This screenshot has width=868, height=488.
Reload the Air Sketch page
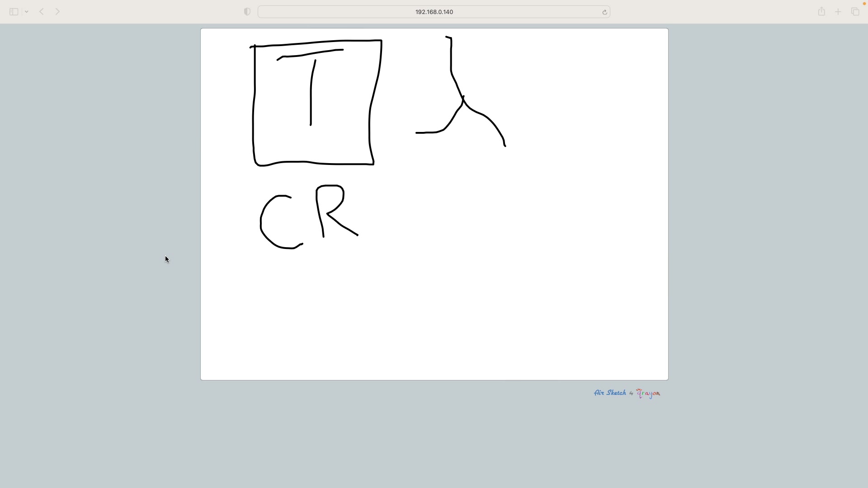(604, 12)
